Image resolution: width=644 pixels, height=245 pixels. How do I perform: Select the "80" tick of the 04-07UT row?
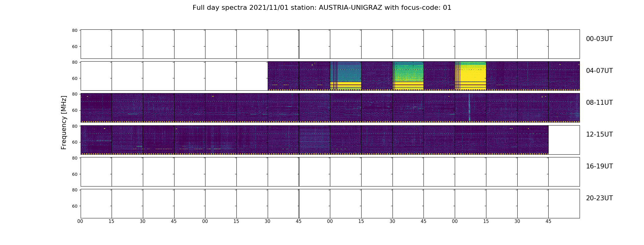coord(75,62)
